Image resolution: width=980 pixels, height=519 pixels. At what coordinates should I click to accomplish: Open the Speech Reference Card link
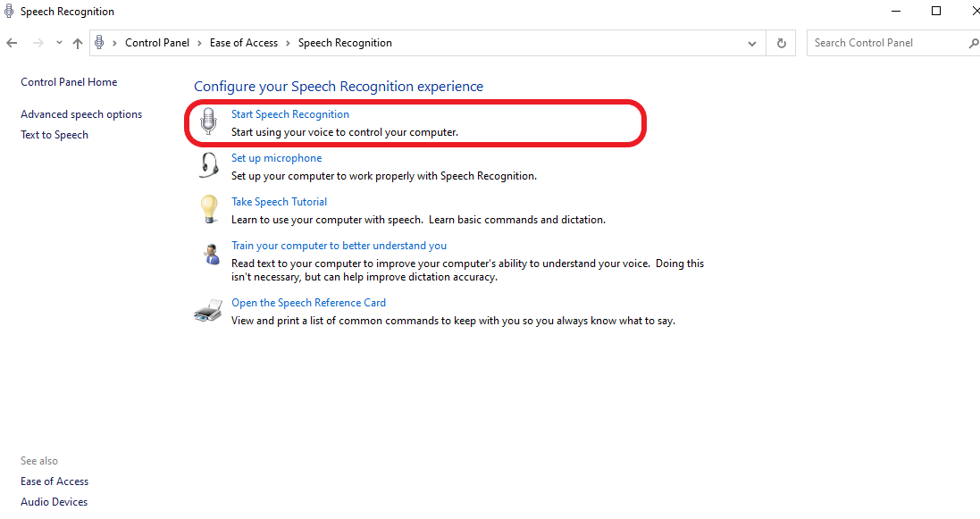(308, 303)
